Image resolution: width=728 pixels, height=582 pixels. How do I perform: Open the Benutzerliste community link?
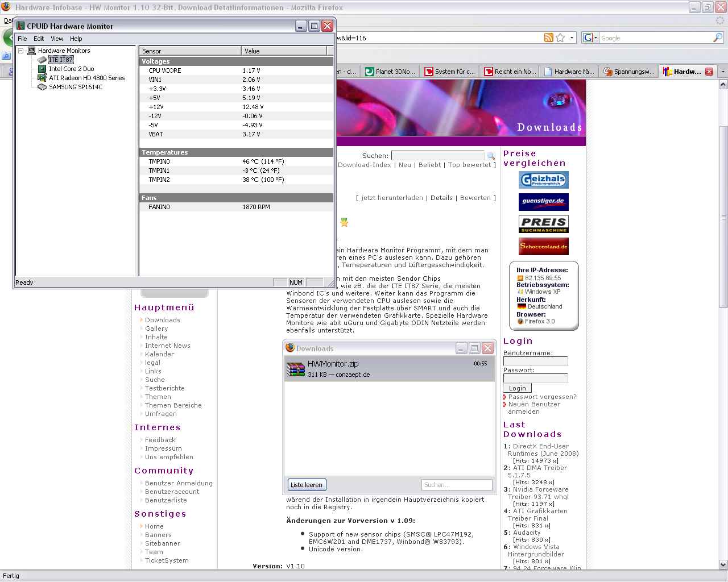click(166, 500)
